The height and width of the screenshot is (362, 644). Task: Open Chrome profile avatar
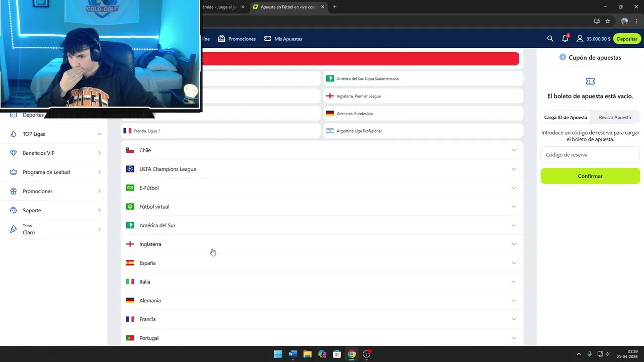click(x=624, y=21)
